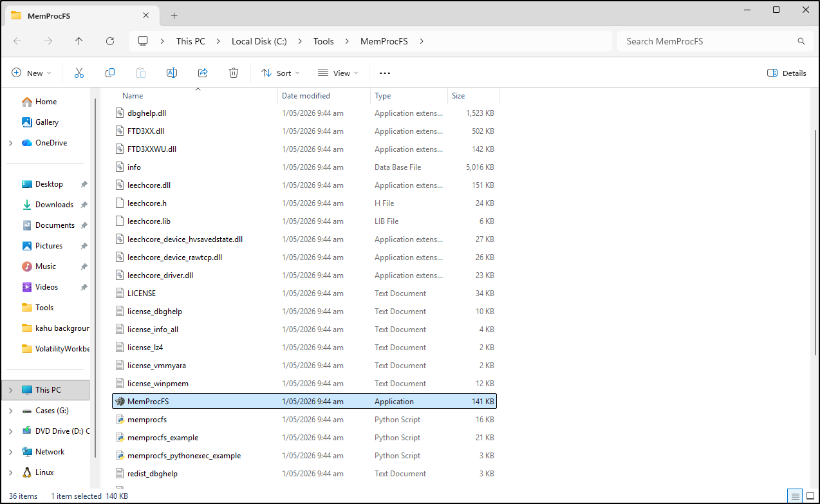Select the leechcore.h file
The image size is (820, 504).
304,203
